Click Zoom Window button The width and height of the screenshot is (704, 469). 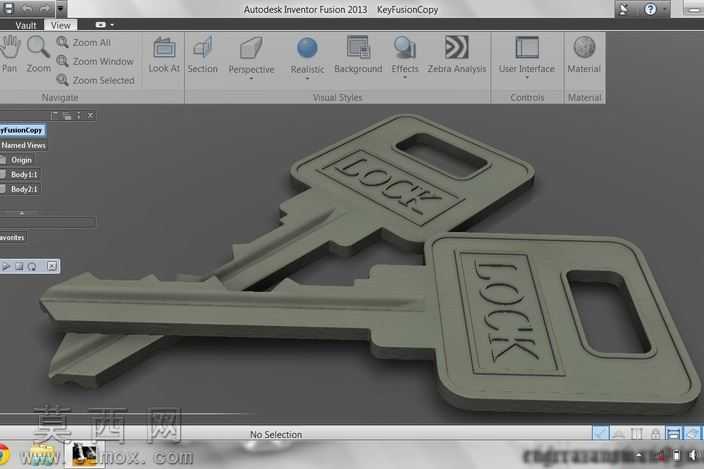[x=95, y=61]
